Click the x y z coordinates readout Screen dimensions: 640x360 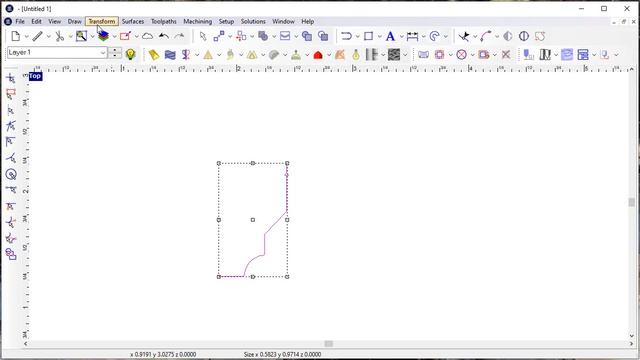click(x=163, y=354)
